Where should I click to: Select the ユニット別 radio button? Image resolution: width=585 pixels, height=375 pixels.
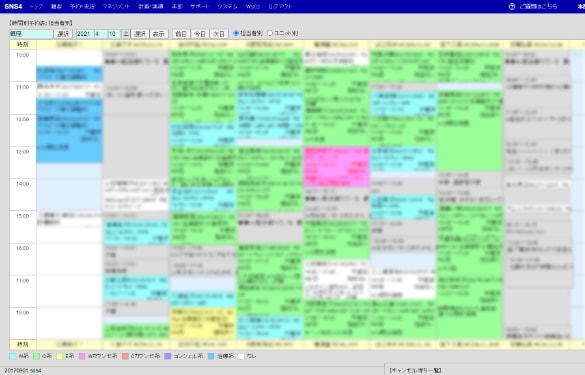270,33
